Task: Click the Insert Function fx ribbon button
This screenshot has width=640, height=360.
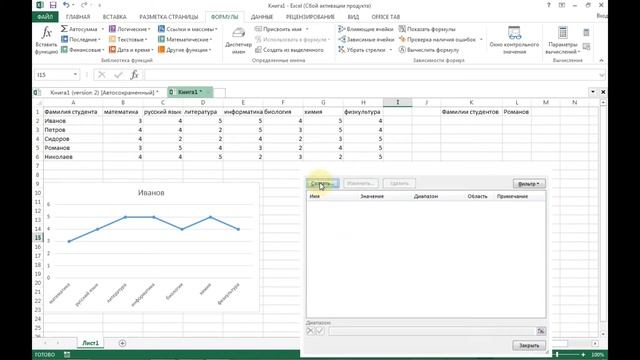Action: [46, 40]
